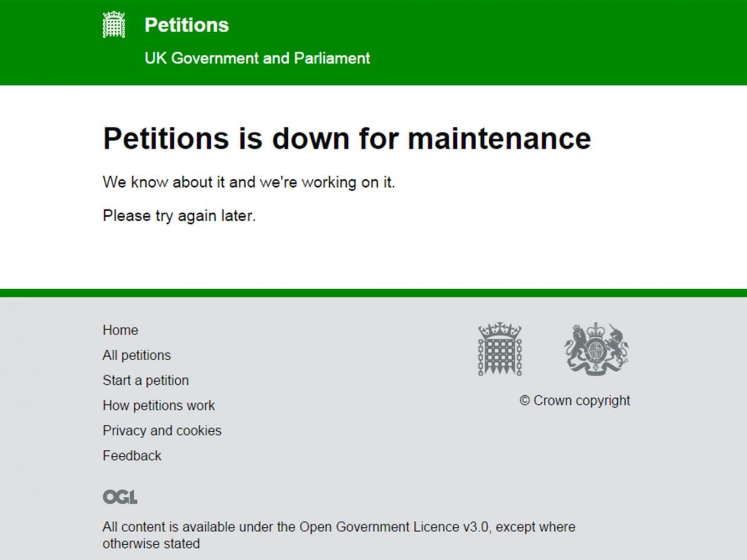Open the Feedback link

click(132, 456)
